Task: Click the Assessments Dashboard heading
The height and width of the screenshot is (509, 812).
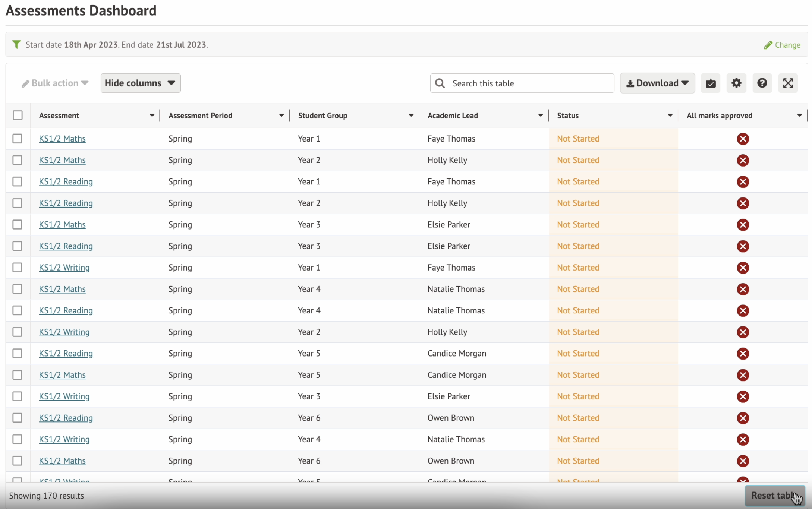Action: pos(81,10)
